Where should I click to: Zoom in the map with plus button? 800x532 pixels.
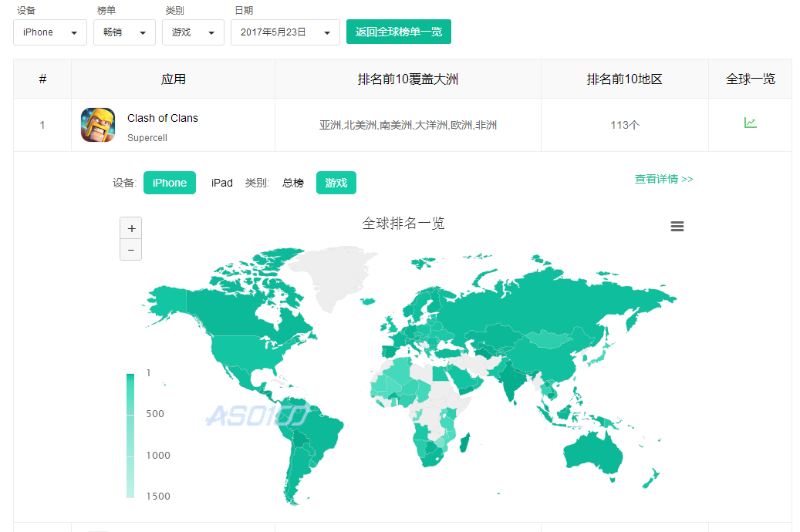click(131, 228)
